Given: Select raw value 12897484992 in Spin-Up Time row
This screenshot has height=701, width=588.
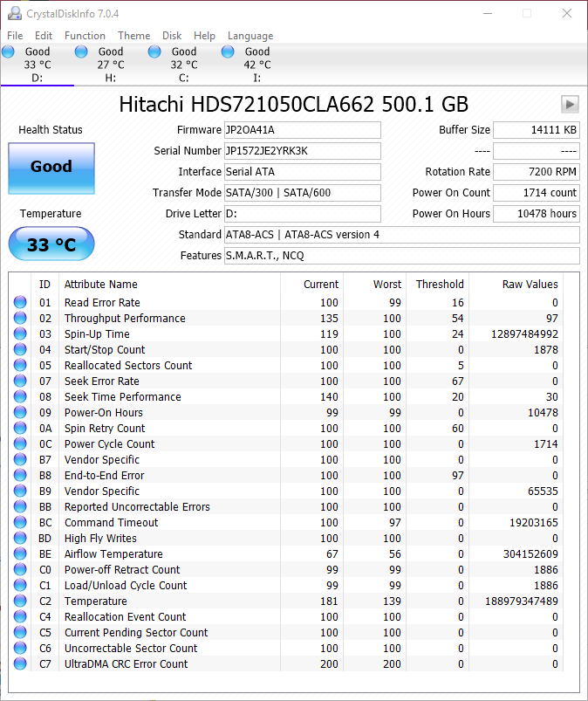Looking at the screenshot, I should [524, 334].
